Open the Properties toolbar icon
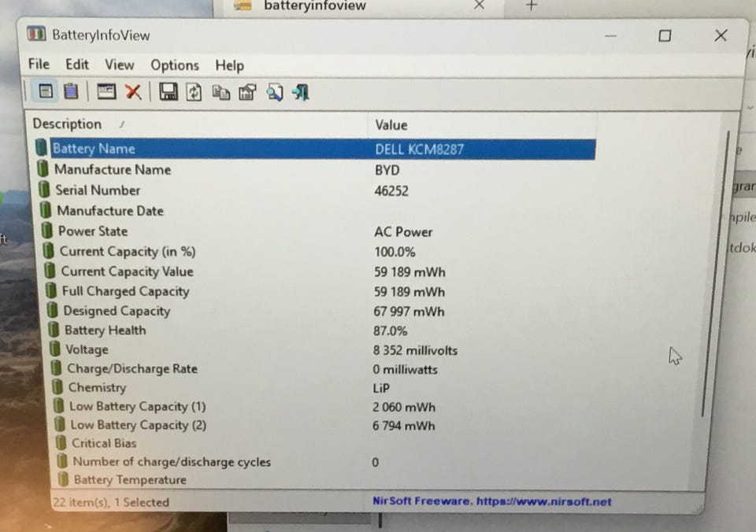The width and height of the screenshot is (756, 532). pos(247,93)
